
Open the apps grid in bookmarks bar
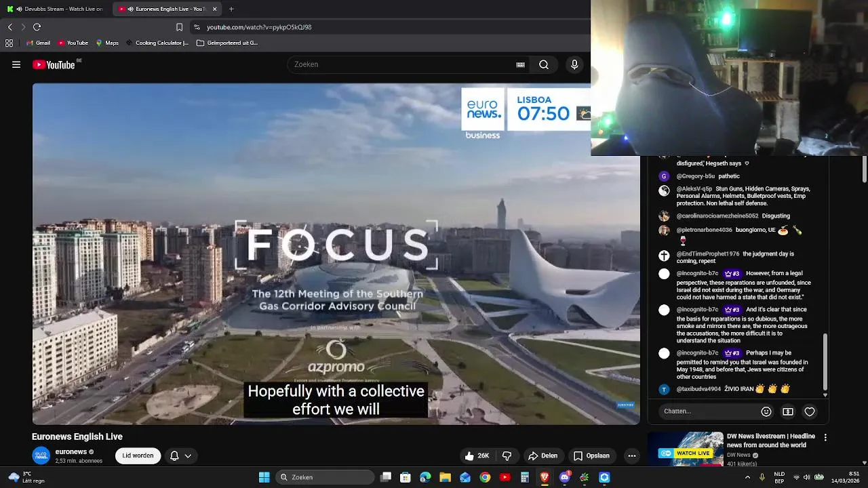9,43
